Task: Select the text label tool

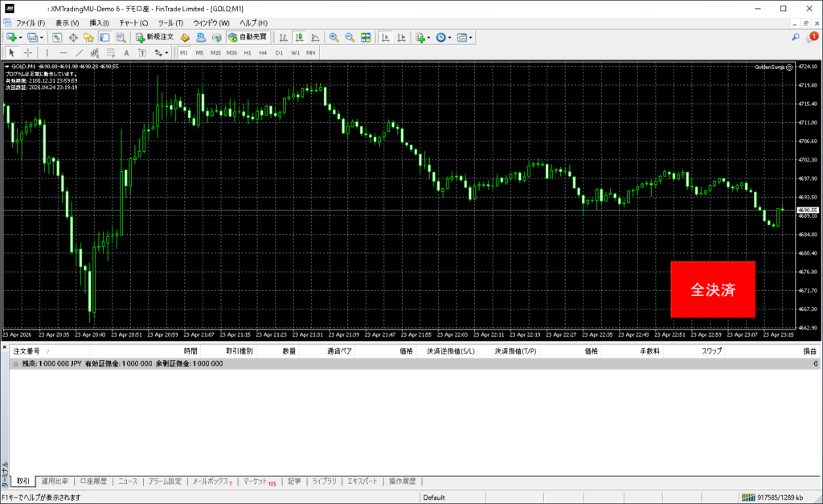Action: [126, 52]
